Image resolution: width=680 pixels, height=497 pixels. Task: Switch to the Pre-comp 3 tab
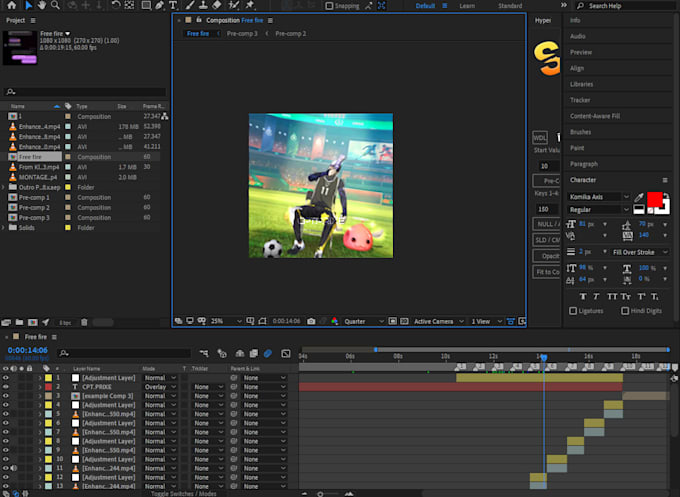pyautogui.click(x=242, y=33)
